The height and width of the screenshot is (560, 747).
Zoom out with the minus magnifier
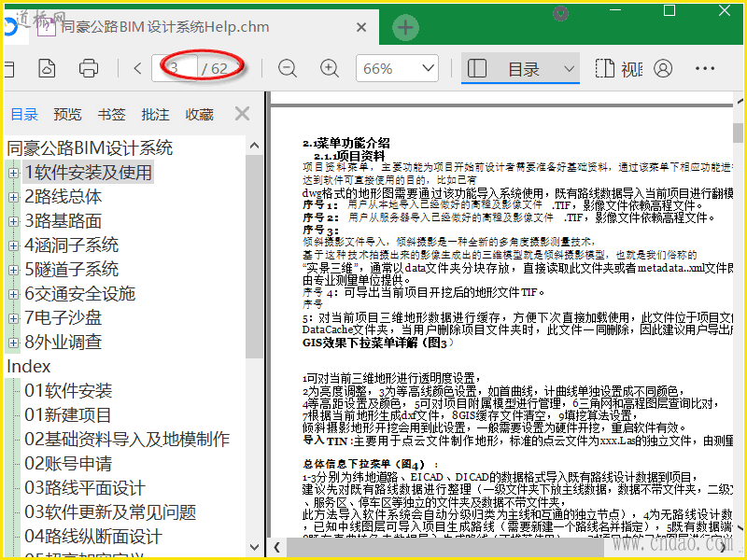pyautogui.click(x=288, y=68)
